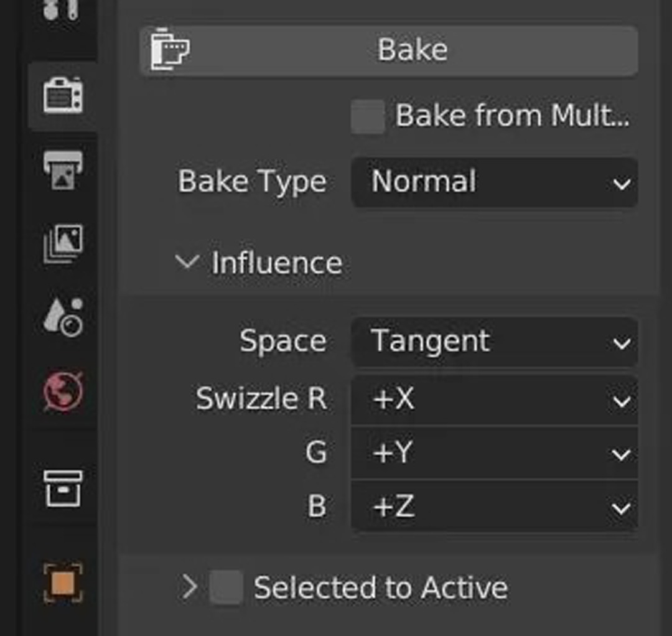Collapse the Influence section
The width and height of the screenshot is (672, 636).
click(187, 261)
